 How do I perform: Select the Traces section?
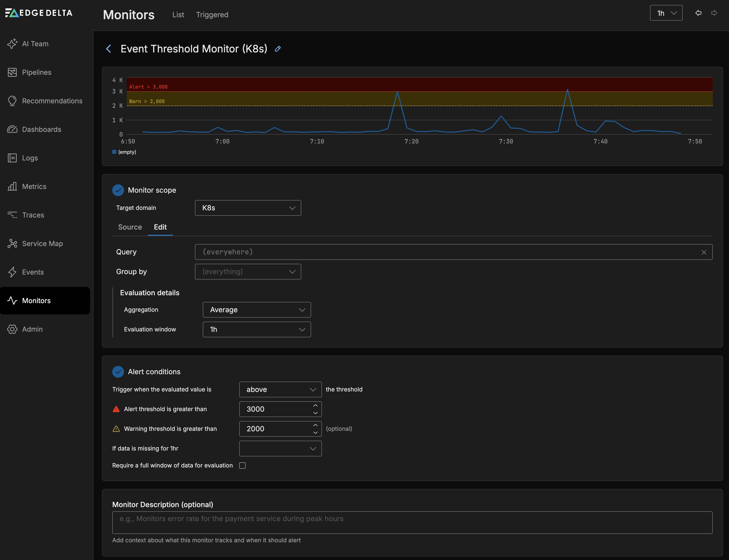[33, 215]
